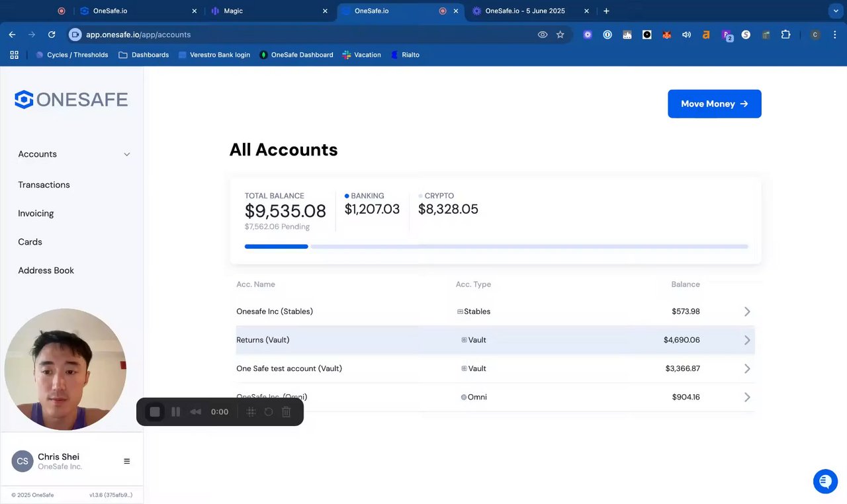This screenshot has height=504, width=847.
Task: Open Address Book in the sidebar
Action: coord(46,271)
